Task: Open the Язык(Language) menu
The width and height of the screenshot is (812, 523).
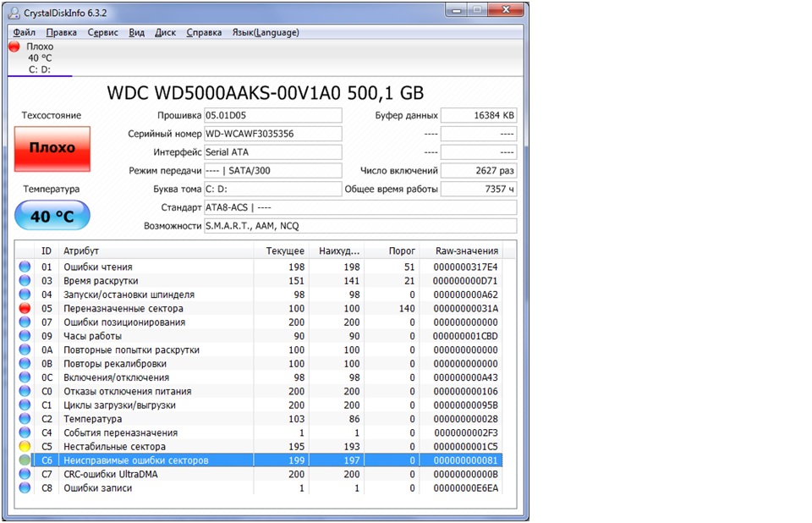Action: point(266,32)
